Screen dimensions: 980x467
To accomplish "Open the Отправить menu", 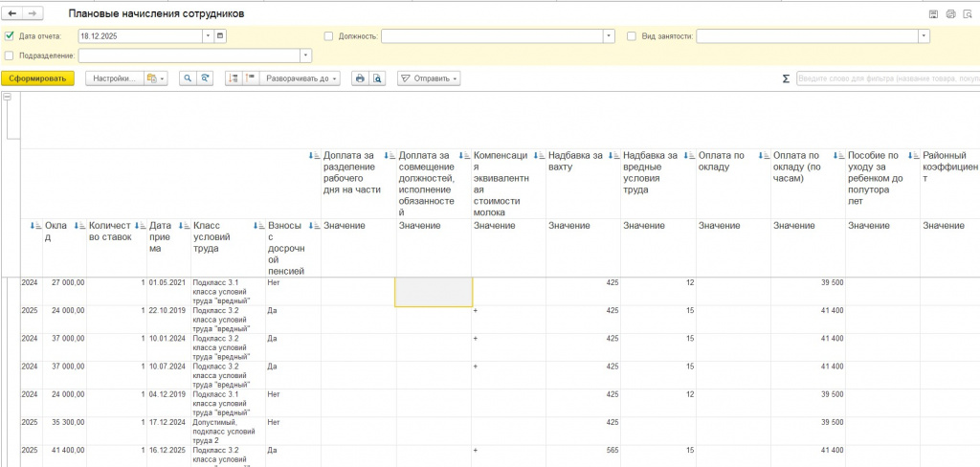I will tap(430, 78).
